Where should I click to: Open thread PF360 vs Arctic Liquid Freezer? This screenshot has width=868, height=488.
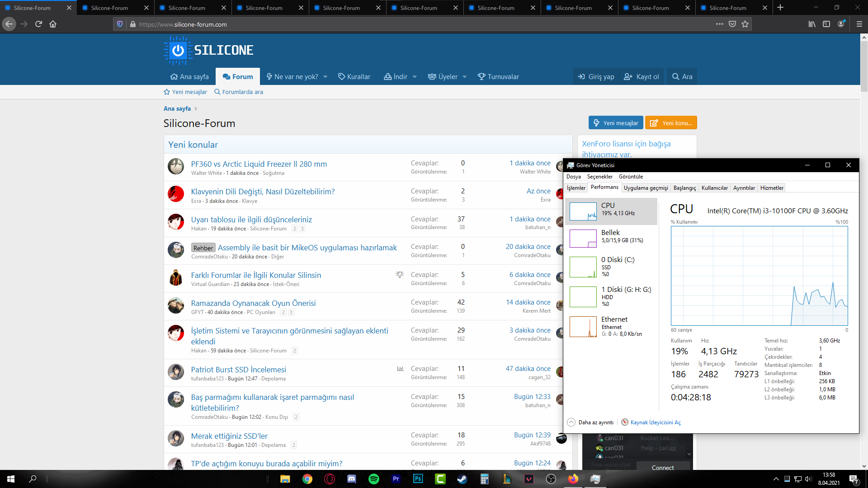pos(259,164)
